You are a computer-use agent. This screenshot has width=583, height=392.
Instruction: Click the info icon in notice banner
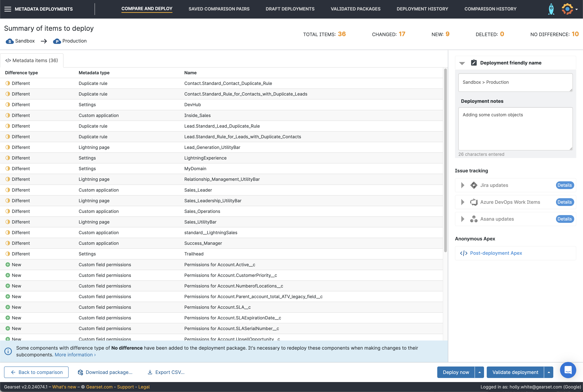8,351
